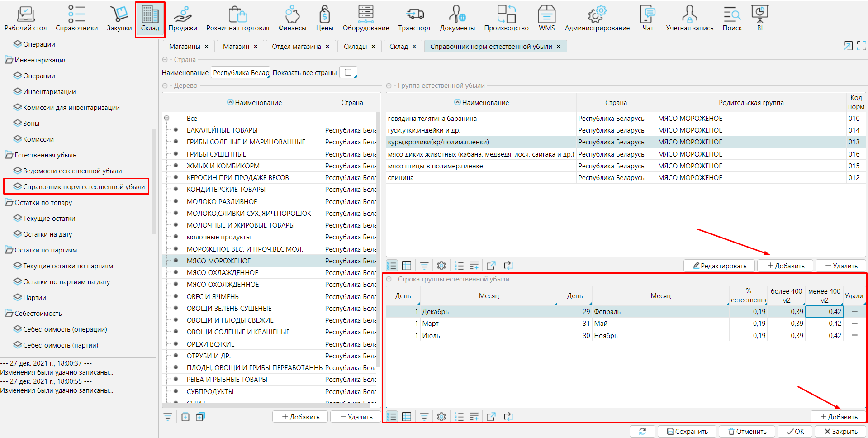This screenshot has height=438, width=868.
Task: Select МЯСО ОХЛАЖДЕННОЕ in the tree
Action: click(222, 273)
